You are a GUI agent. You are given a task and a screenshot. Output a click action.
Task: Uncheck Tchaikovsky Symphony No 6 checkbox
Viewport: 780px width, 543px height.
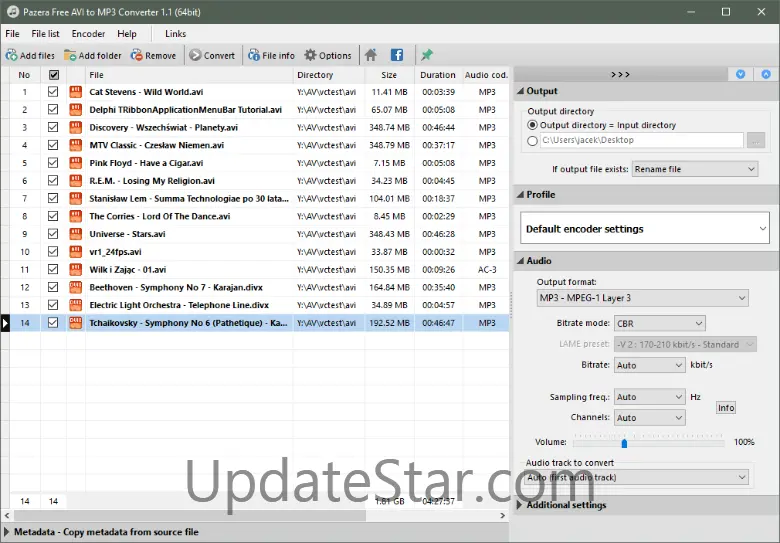53,323
